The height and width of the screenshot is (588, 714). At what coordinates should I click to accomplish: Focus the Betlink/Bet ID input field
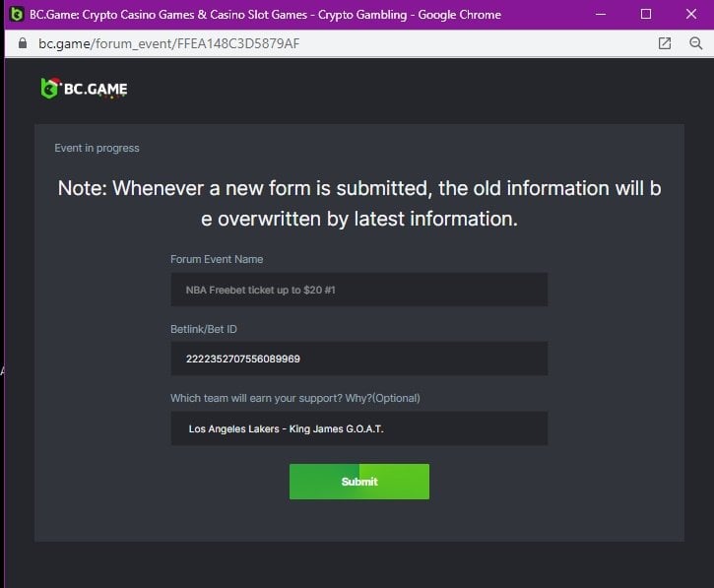(x=358, y=359)
